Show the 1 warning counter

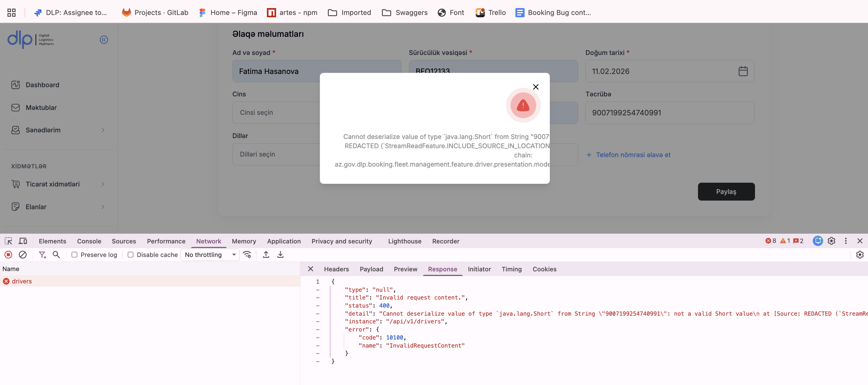click(785, 241)
